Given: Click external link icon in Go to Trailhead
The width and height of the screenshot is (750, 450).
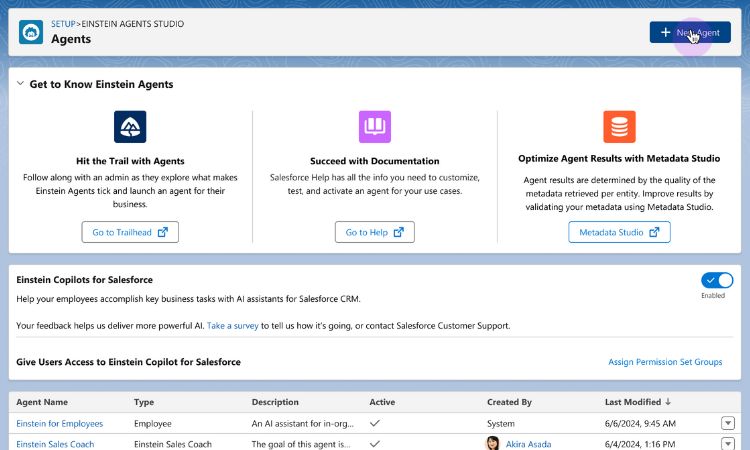Looking at the screenshot, I should coord(163,232).
